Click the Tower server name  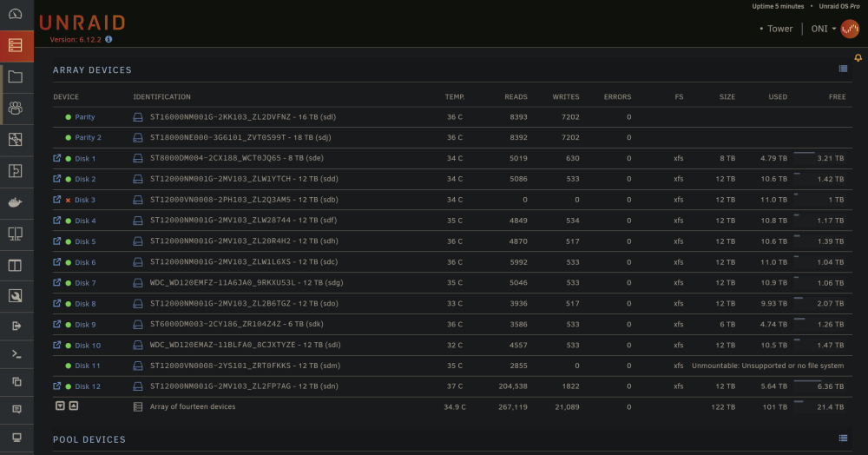(780, 29)
